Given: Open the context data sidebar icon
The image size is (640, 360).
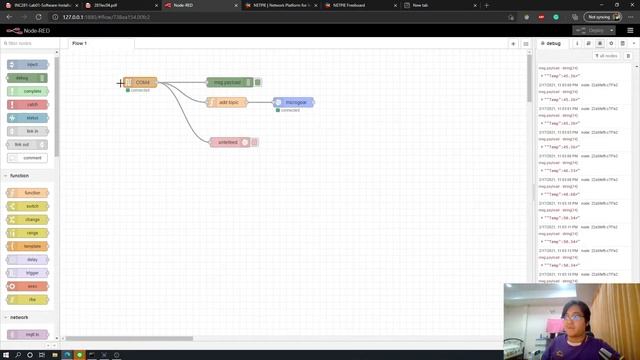Looking at the screenshot, I should (x=622, y=43).
